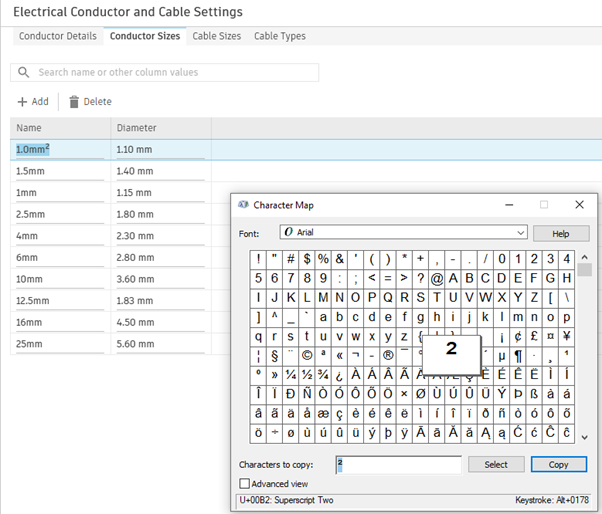This screenshot has width=602, height=514.
Task: Select the cent sign character
Action: 518,336
